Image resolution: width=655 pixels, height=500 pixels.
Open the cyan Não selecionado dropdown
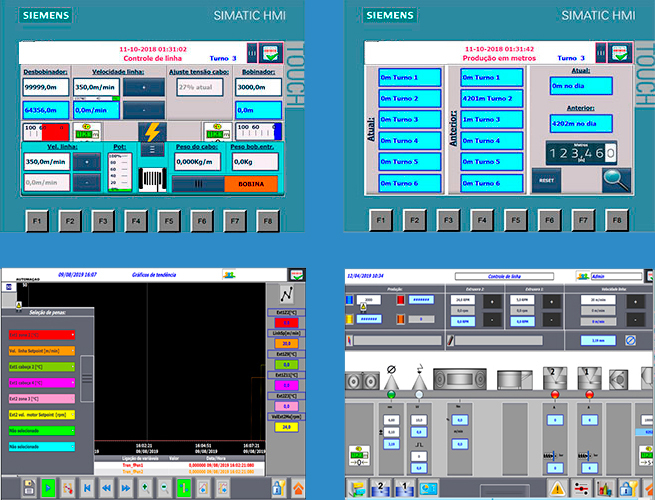[x=42, y=447]
